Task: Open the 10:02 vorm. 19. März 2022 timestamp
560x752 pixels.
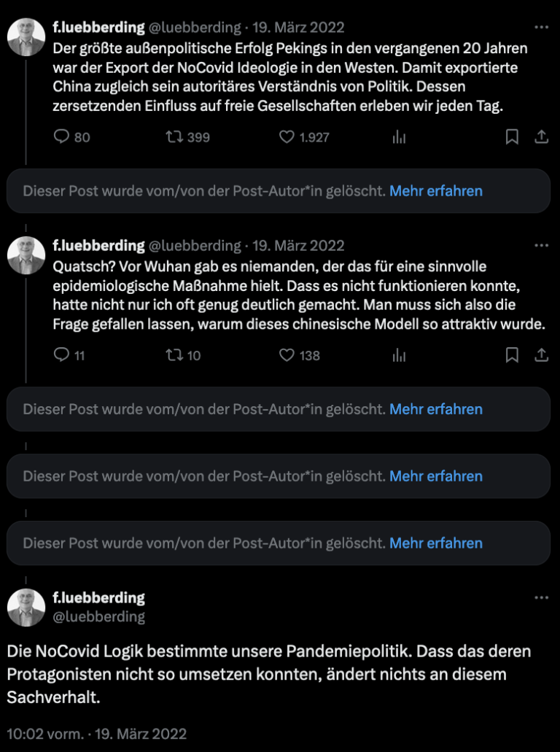Action: pyautogui.click(x=97, y=733)
